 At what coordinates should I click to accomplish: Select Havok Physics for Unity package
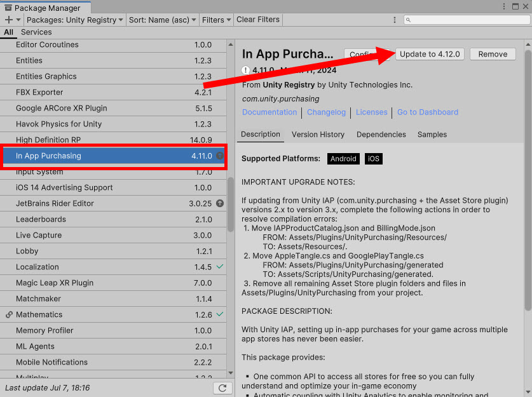tap(113, 124)
